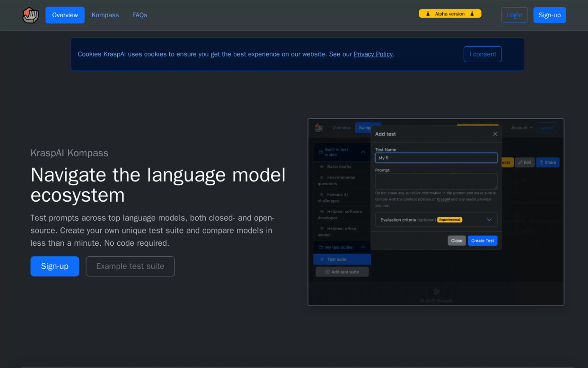Click the plus Add test suite button
This screenshot has width=588, height=368.
pos(342,272)
